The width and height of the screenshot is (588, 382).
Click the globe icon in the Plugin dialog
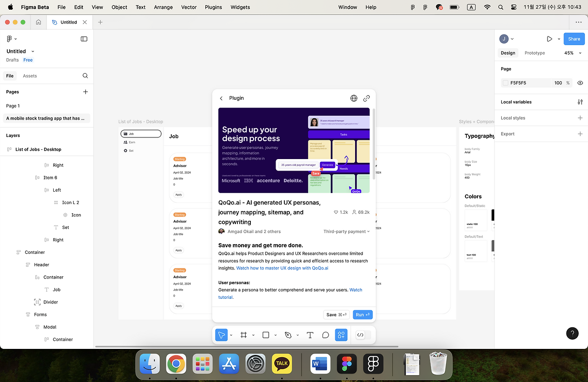click(x=354, y=98)
